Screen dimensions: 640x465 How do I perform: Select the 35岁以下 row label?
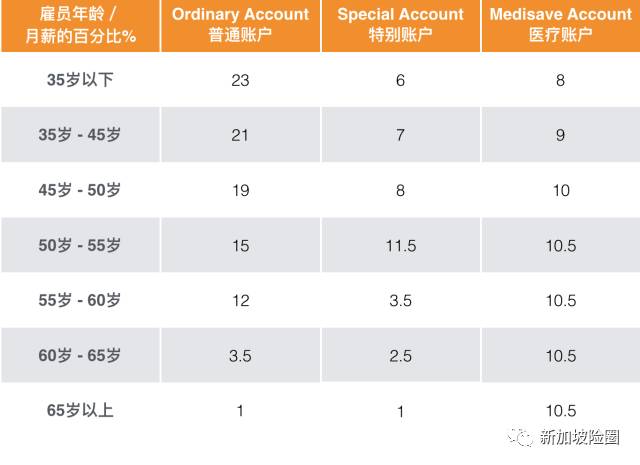click(x=80, y=80)
